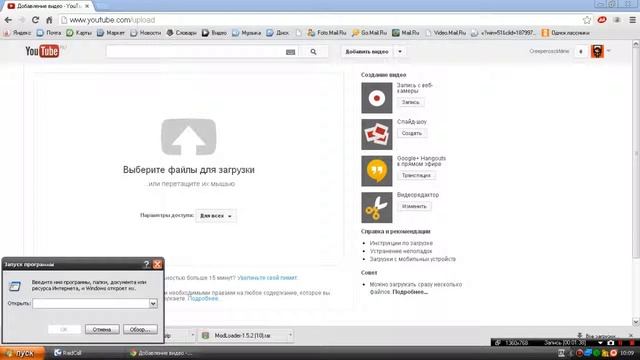Viewport: 640px width, 360px height.
Task: Open the browser home page icon
Action: click(x=49, y=20)
